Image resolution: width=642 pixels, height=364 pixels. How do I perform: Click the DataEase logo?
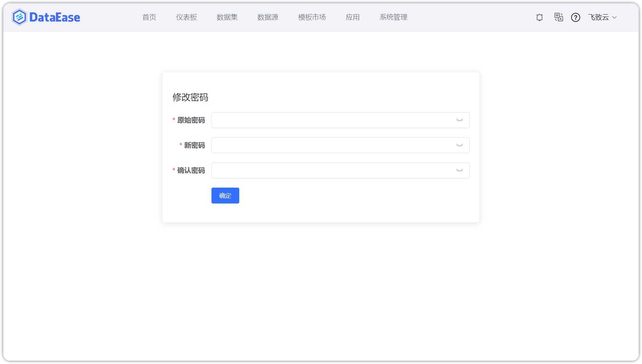point(46,17)
